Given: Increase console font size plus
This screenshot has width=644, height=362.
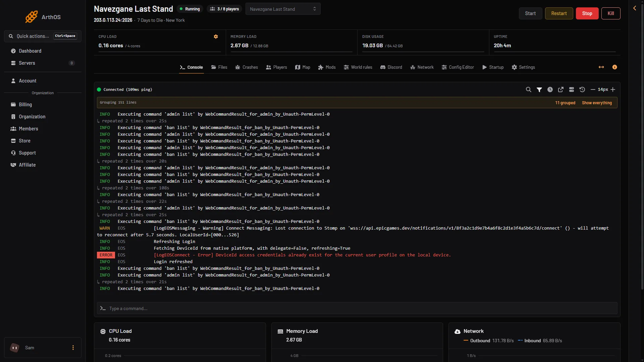Looking at the screenshot, I should coord(613,89).
